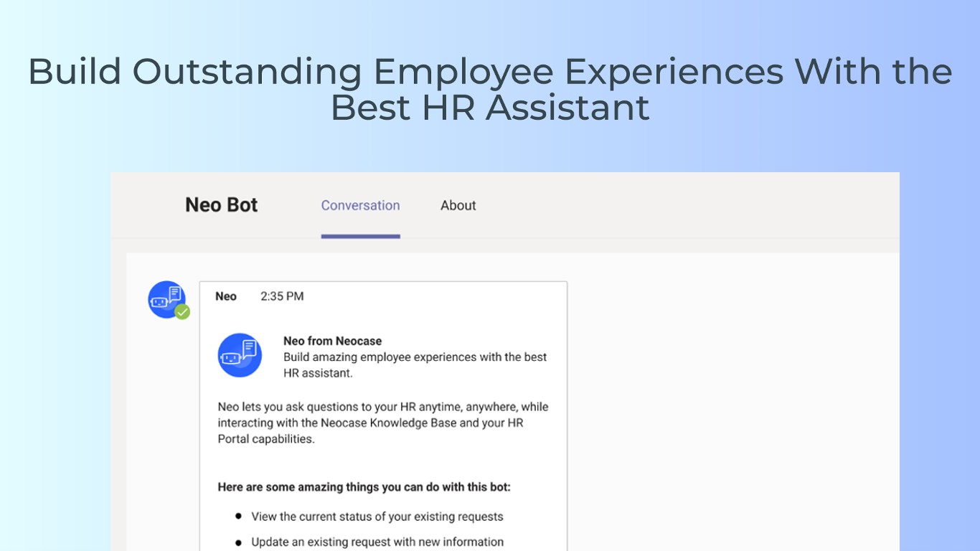This screenshot has height=551, width=980.
Task: Open the About tab
Action: point(458,205)
